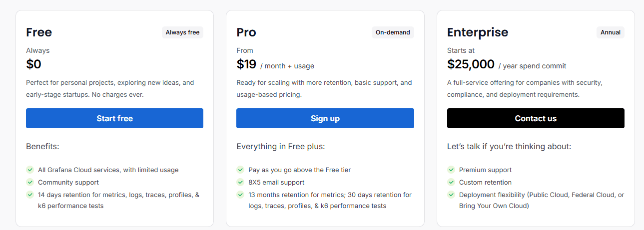Screen dimensions: 644x230
Task: Click the $19 price on Pro
Action: tap(246, 64)
